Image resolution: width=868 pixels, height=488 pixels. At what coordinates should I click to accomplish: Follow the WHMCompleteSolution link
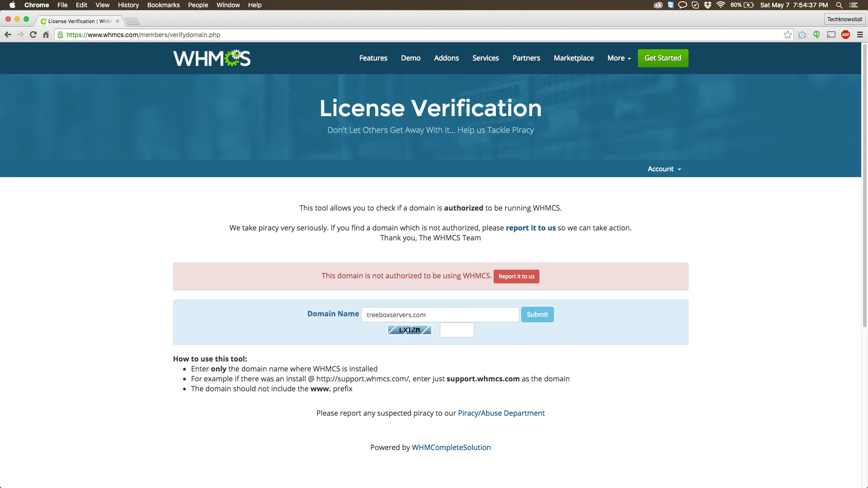[x=451, y=448]
